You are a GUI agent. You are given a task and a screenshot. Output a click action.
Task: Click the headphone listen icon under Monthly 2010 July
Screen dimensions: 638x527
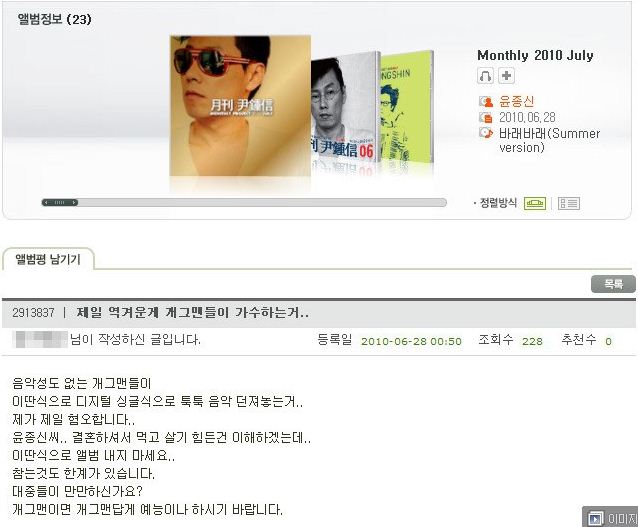pos(485,76)
